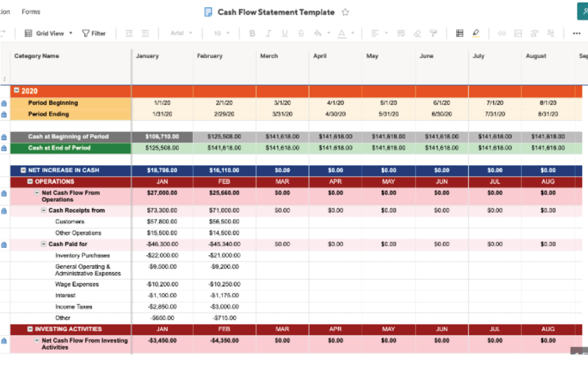Click the lock icon on Cash at End of Period

[4, 148]
